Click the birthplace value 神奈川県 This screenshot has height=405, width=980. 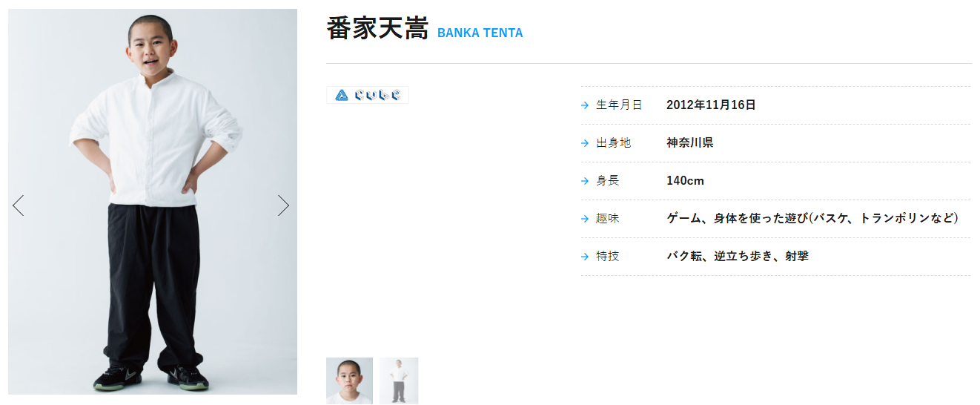click(689, 143)
